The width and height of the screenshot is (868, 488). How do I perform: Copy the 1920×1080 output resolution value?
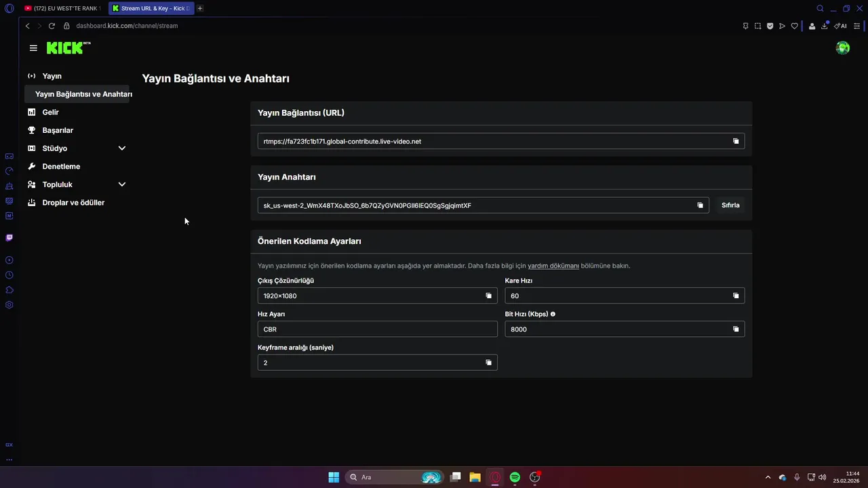488,296
